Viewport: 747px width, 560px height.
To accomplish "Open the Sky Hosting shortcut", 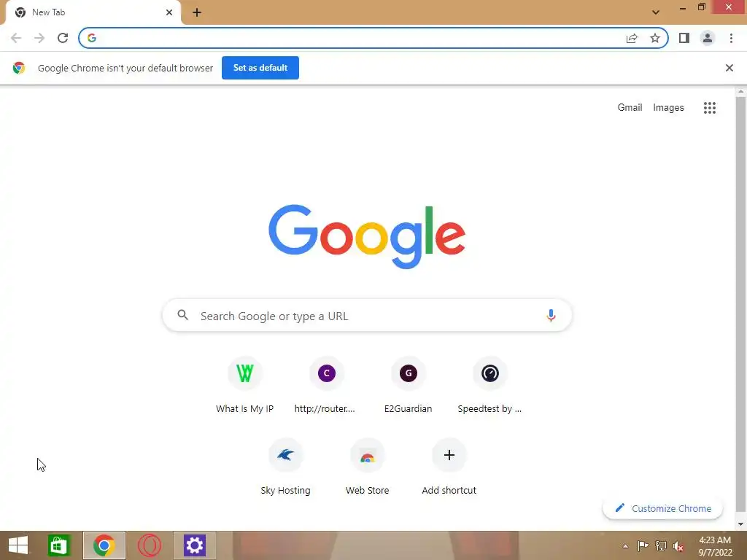I will coord(286,467).
